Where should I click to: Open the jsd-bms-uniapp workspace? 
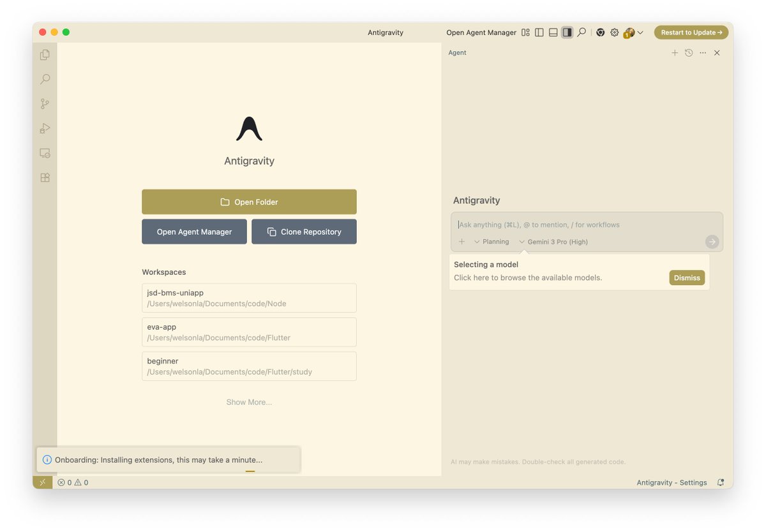249,298
